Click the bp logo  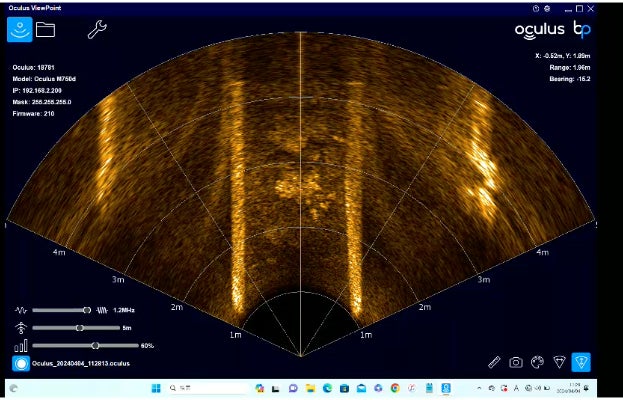click(582, 30)
